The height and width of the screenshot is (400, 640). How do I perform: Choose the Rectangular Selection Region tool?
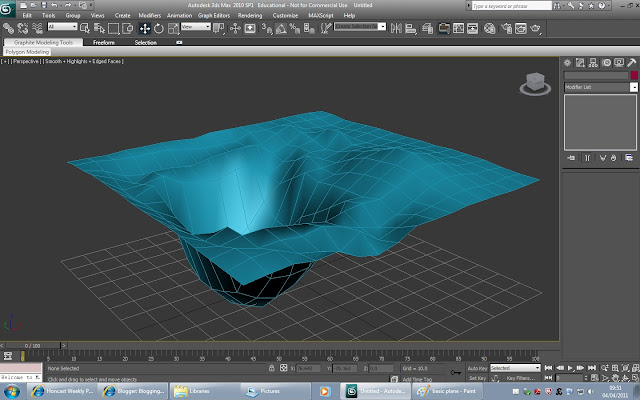point(113,28)
